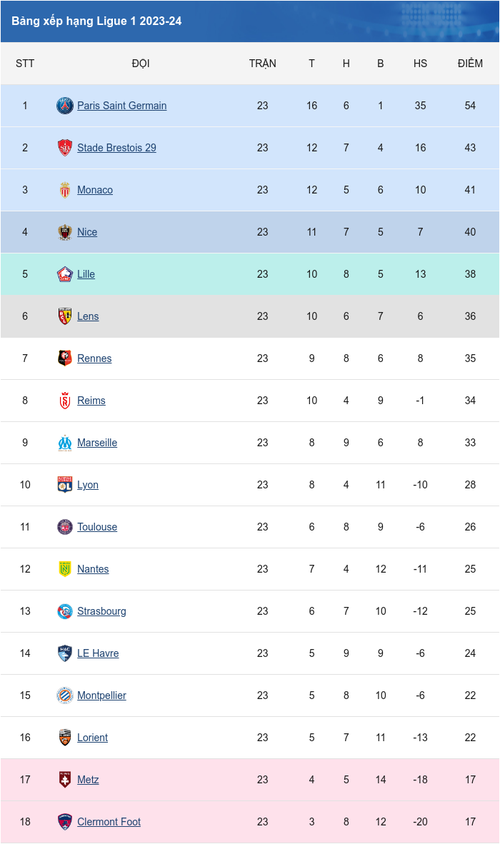Click the Lyon OL badge icon

[65, 484]
